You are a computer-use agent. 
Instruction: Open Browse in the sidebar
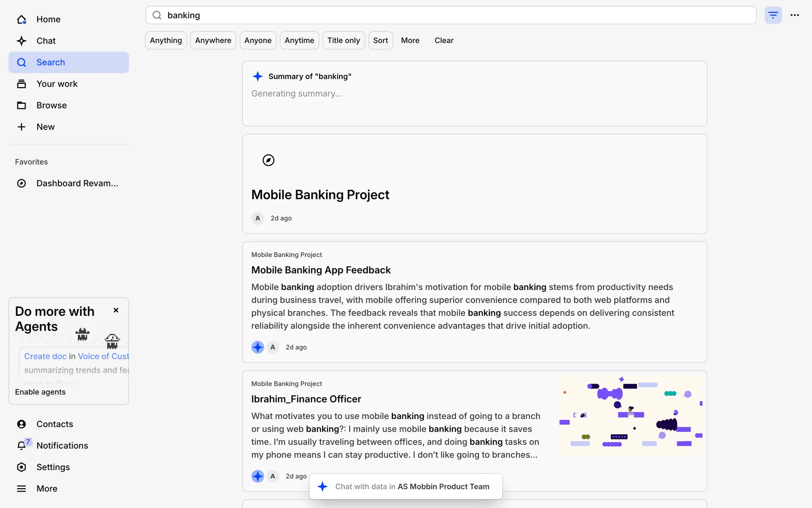[51, 105]
